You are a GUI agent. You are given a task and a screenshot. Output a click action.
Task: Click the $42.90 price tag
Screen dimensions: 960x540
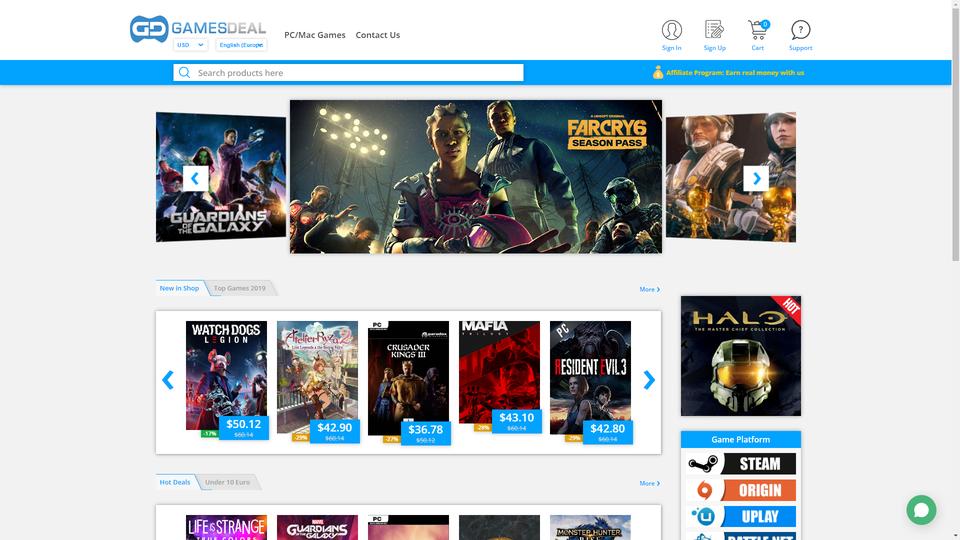click(335, 431)
